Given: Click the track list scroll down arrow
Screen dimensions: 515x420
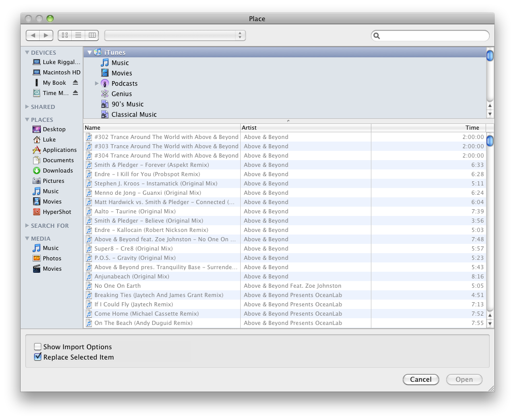Looking at the screenshot, I should coord(490,323).
